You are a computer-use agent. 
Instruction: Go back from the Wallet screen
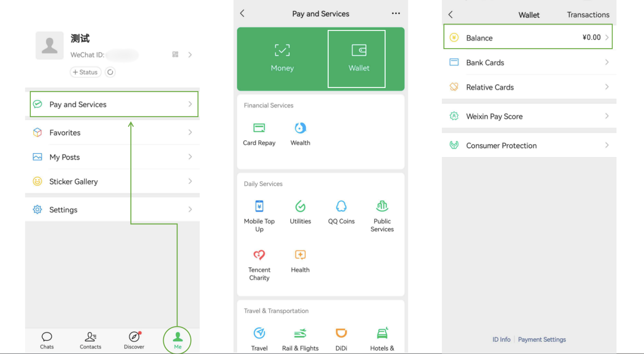[x=451, y=14]
